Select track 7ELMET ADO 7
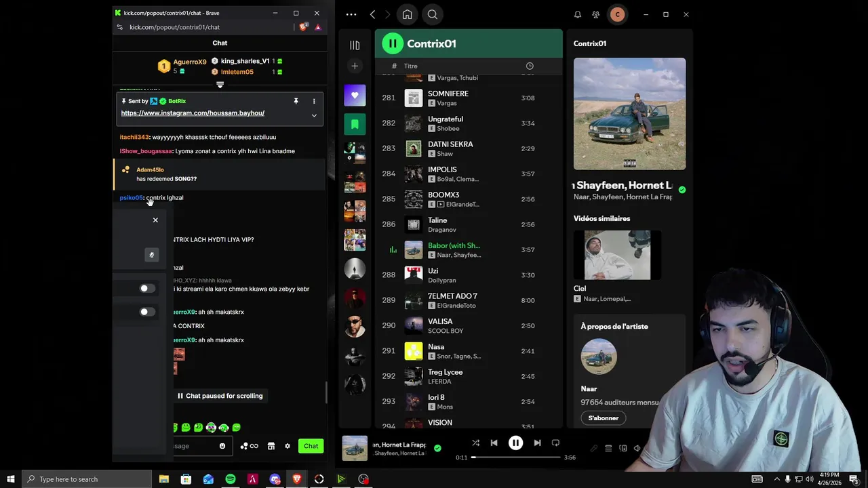The width and height of the screenshot is (868, 488). 469,300
